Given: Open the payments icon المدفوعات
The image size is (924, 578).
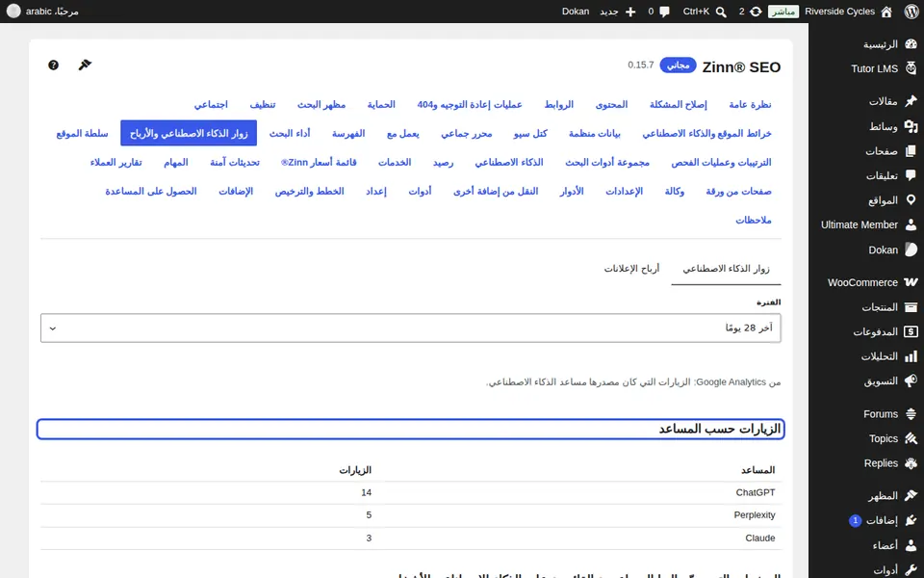Looking at the screenshot, I should [x=911, y=331].
